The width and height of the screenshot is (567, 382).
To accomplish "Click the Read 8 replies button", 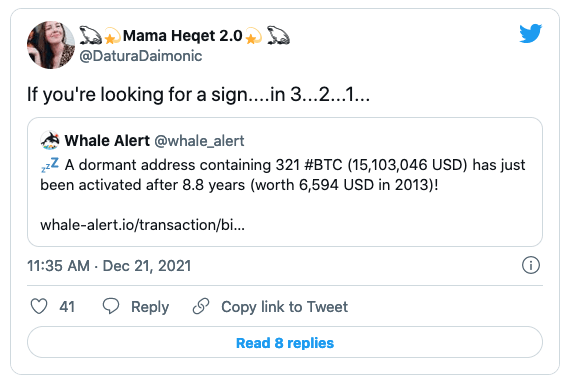I will (285, 342).
